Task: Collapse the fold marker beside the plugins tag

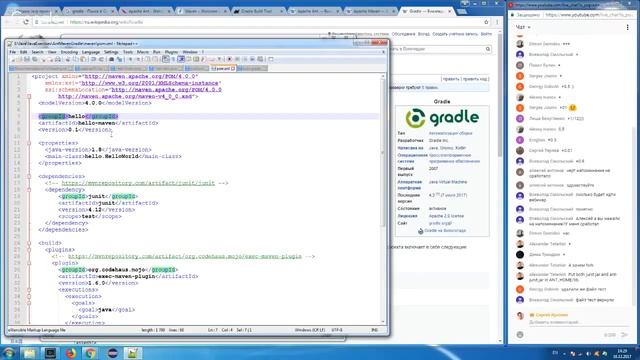Action: pos(29,249)
